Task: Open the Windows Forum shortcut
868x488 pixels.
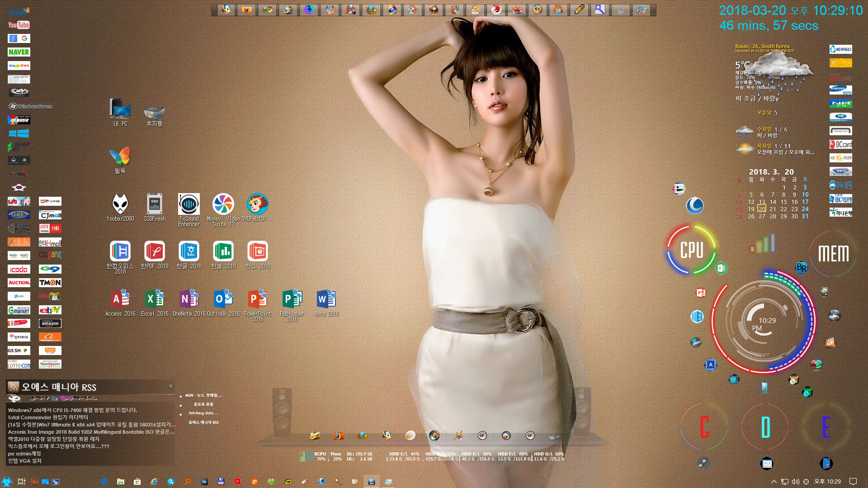Action: 30,106
